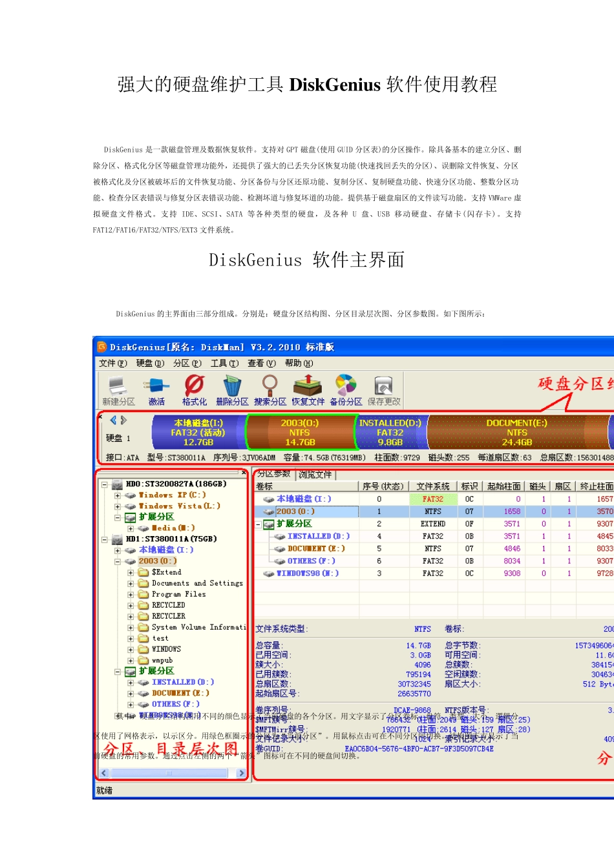Click the 新建分区 (New Partition) toolbar icon
This screenshot has width=614, height=868.
pyautogui.click(x=118, y=386)
